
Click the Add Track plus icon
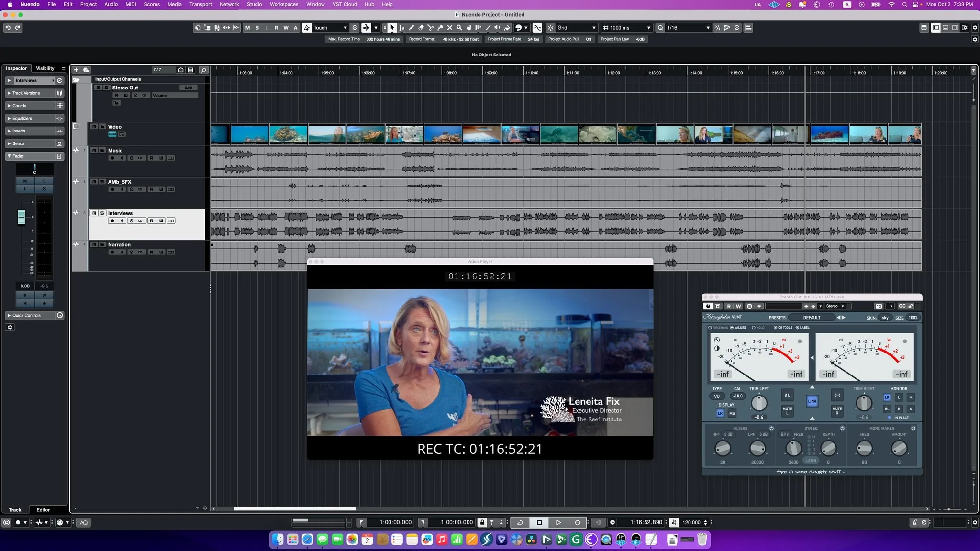pos(76,70)
